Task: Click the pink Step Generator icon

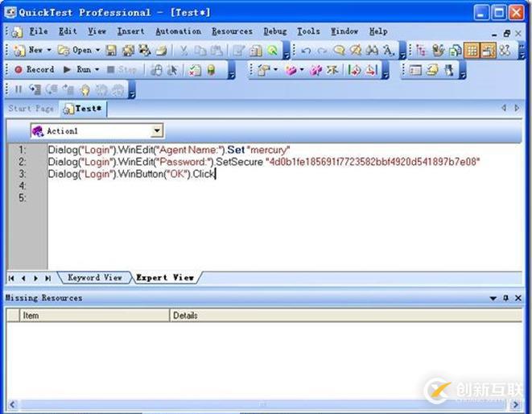Action: coord(315,70)
